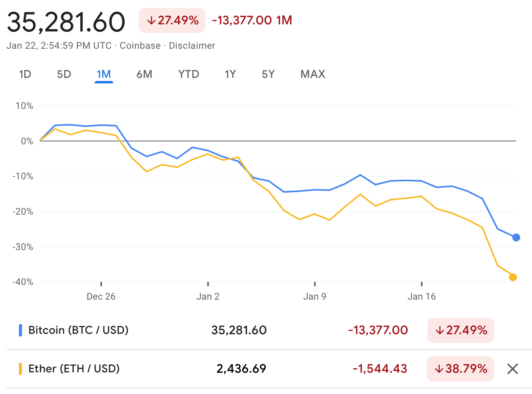This screenshot has width=532, height=394.
Task: Click the 38.79% decline badge in the Ether row
Action: [460, 369]
